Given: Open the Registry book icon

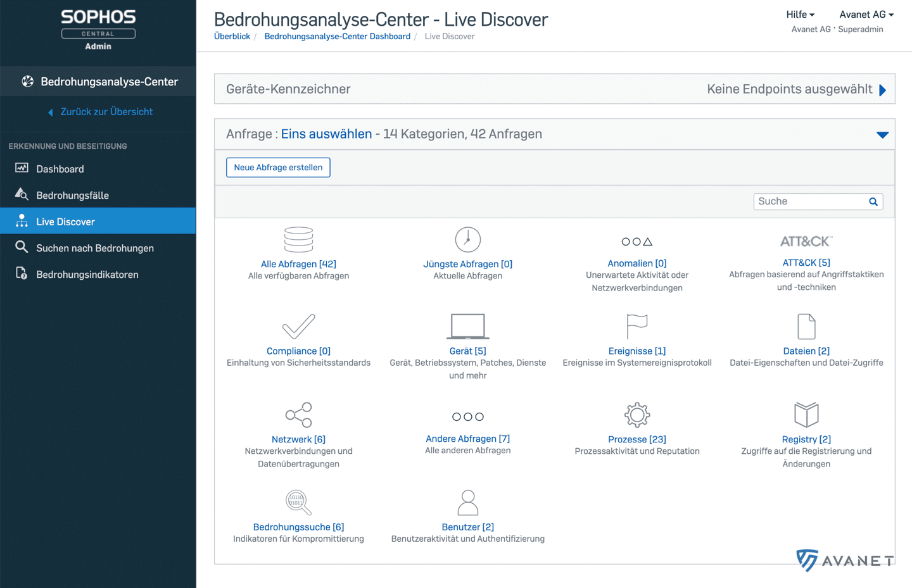Looking at the screenshot, I should coord(806,415).
